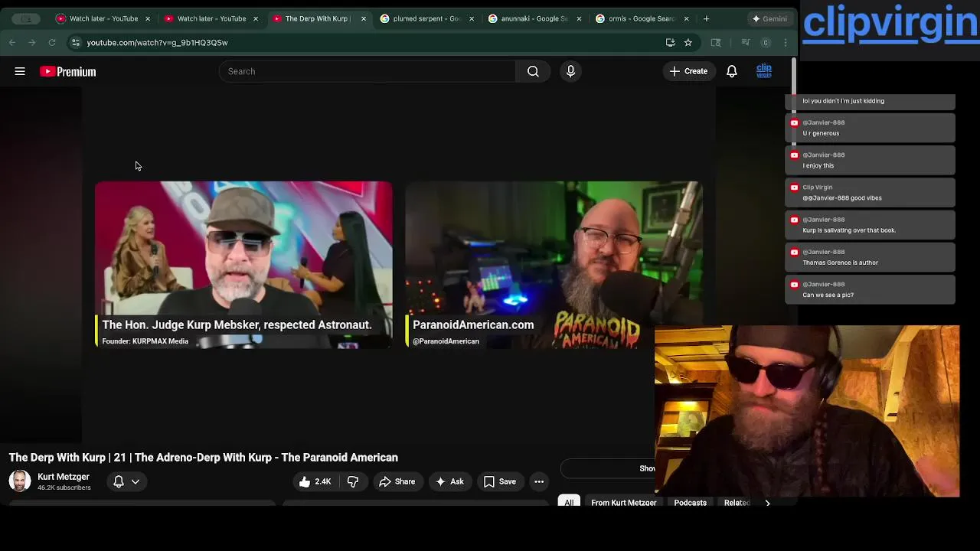Open the clip virgin account avatar menu

(x=764, y=71)
